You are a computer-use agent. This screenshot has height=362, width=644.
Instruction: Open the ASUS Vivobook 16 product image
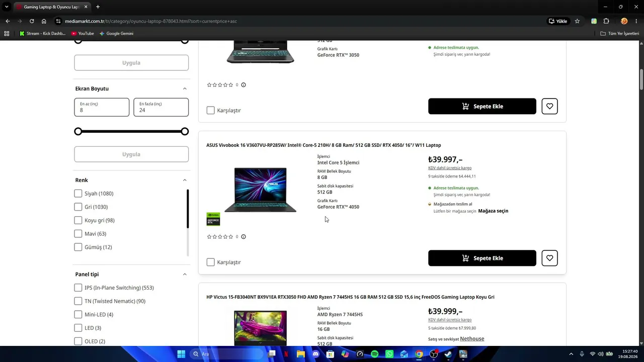coord(260,190)
